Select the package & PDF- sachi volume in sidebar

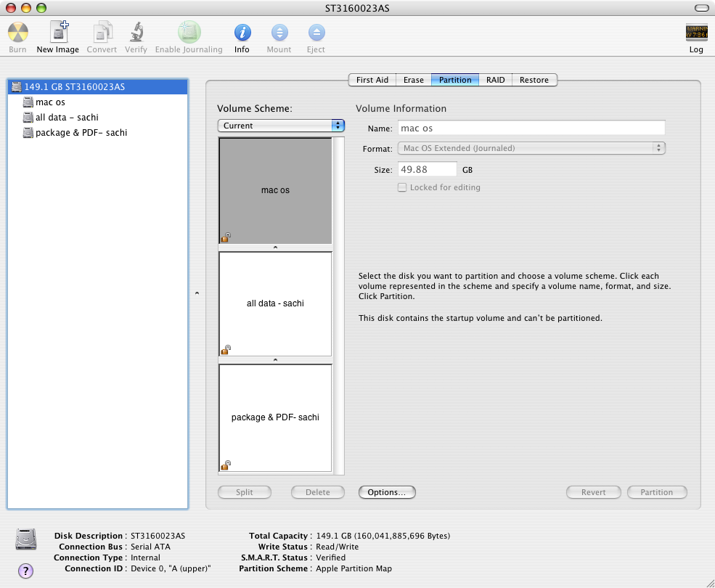tap(81, 133)
